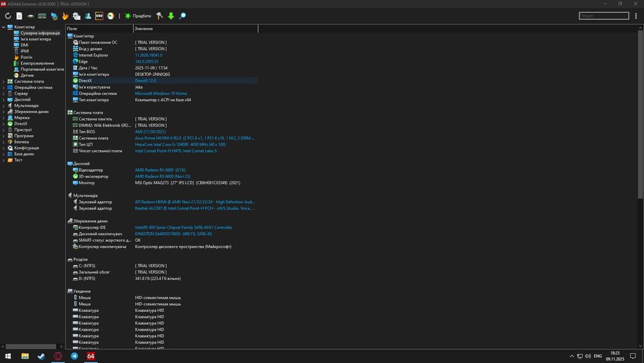
Task: Open the SensorPanel gauge icon
Action: (x=111, y=16)
